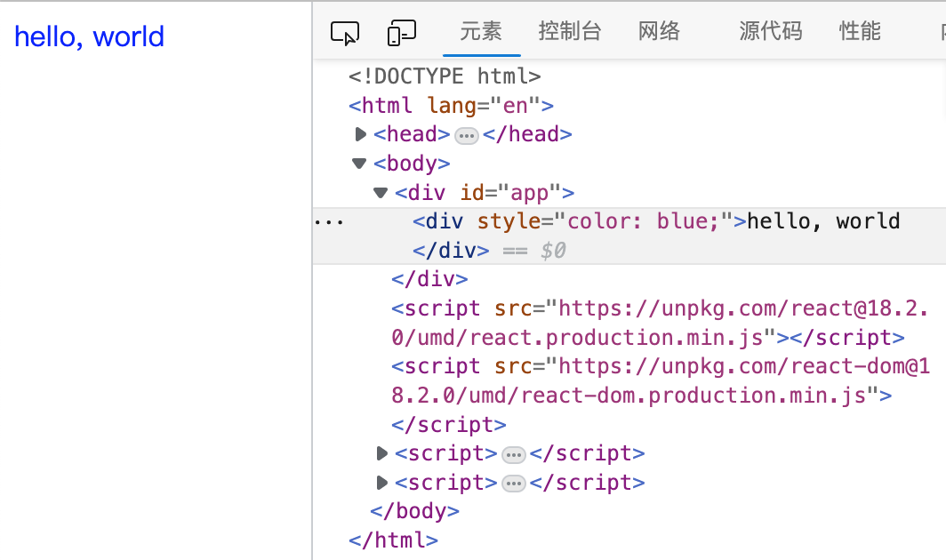Expand the last collapsed script node
946x560 pixels.
click(381, 482)
